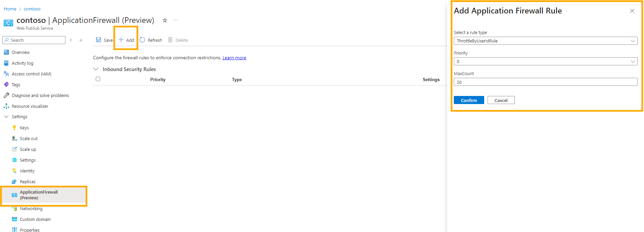Click the Web PubSub service icon by contoso

[8, 23]
